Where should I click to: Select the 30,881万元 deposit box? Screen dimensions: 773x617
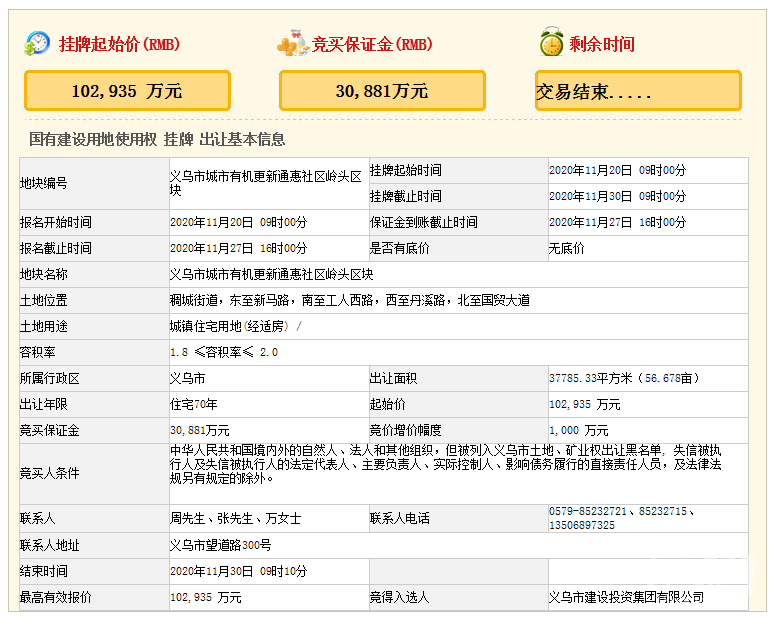382,91
